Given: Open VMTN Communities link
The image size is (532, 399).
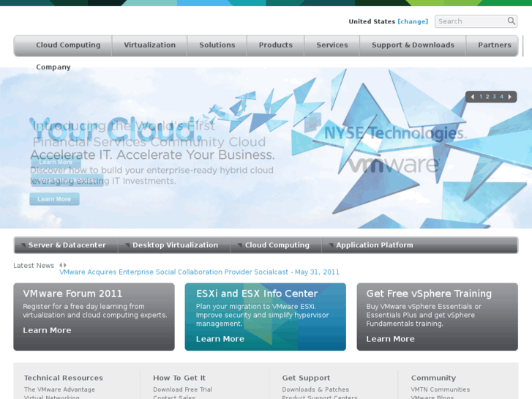Looking at the screenshot, I should coord(441,389).
